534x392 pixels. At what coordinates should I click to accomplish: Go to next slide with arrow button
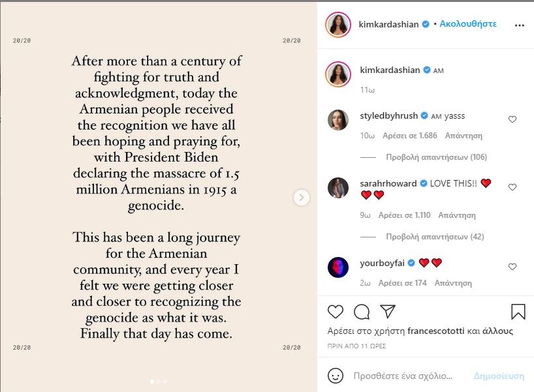coord(302,197)
